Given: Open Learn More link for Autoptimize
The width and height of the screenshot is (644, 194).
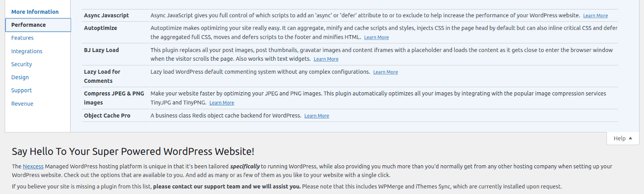Looking at the screenshot, I should pos(376,37).
